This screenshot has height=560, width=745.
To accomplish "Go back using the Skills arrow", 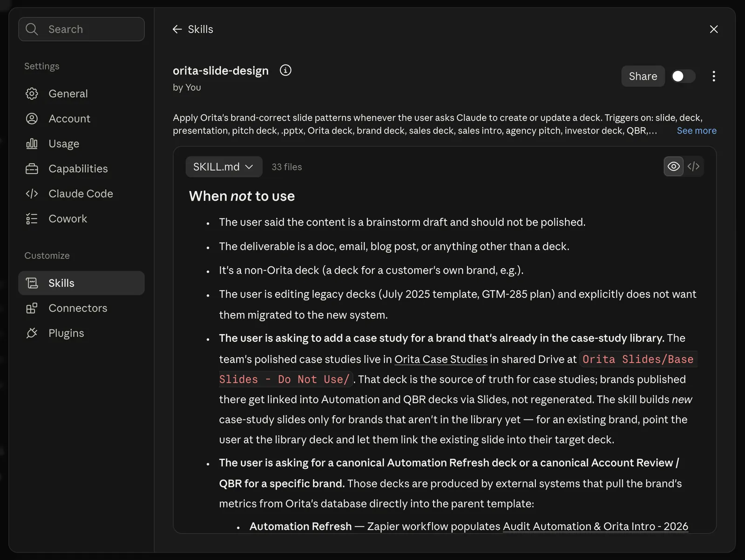I will click(x=177, y=29).
